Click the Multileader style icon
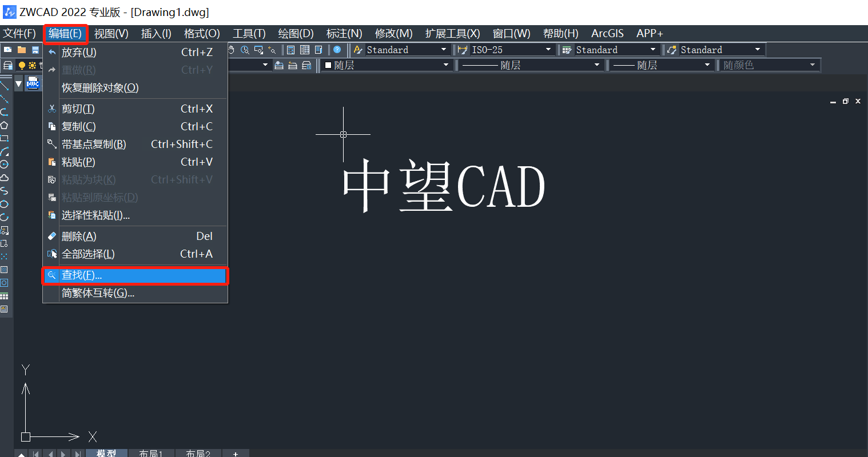This screenshot has height=457, width=868. pyautogui.click(x=672, y=50)
